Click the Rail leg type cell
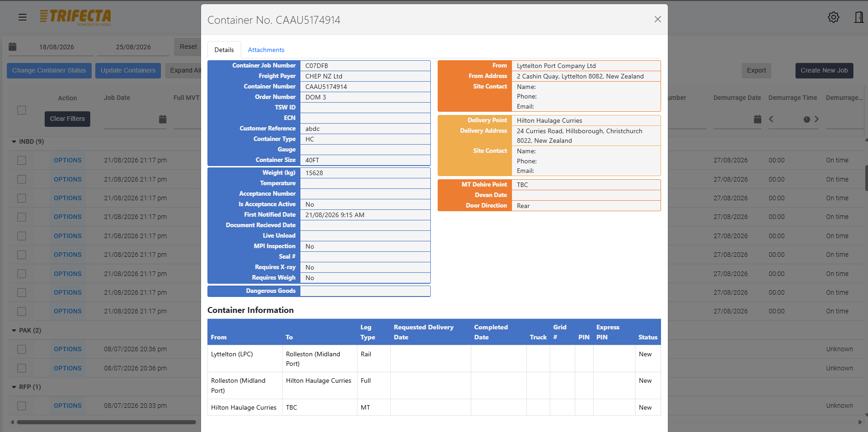 coord(374,359)
